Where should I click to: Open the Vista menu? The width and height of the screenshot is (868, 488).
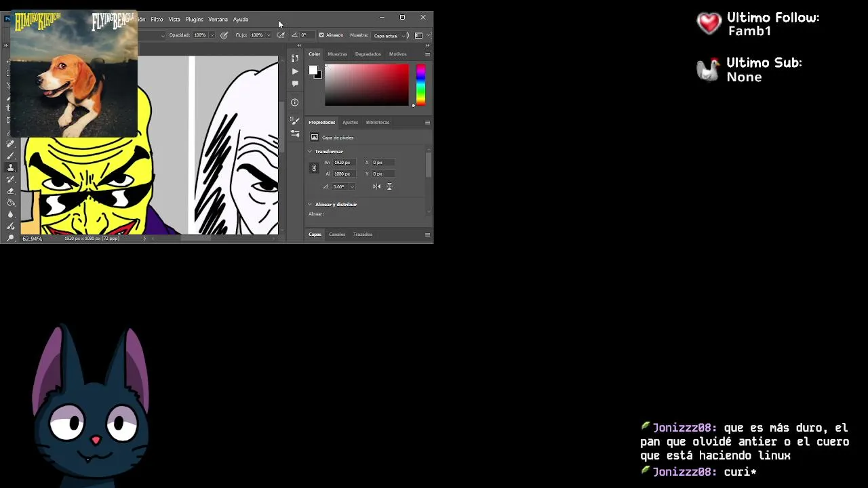coord(174,19)
